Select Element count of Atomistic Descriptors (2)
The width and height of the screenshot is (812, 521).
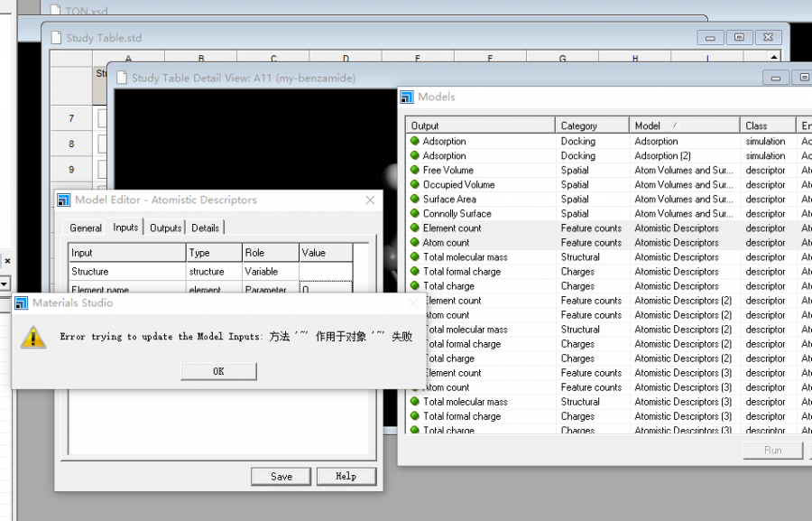[x=453, y=301]
